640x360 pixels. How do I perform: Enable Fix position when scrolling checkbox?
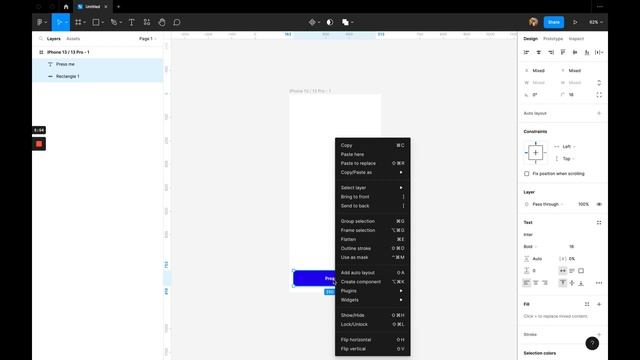(x=527, y=174)
